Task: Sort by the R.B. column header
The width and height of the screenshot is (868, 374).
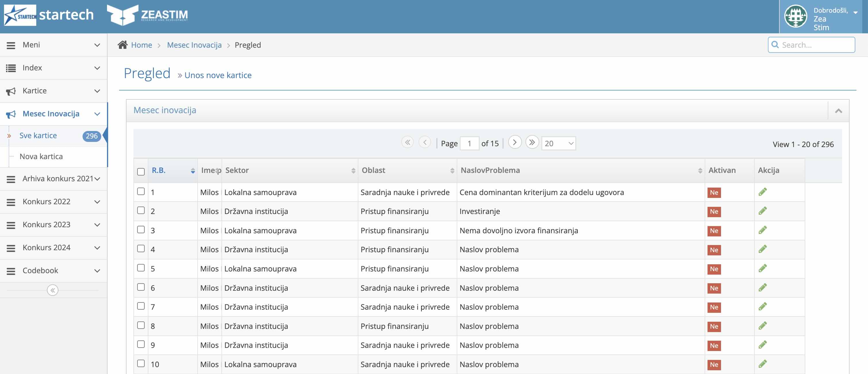Action: [158, 170]
